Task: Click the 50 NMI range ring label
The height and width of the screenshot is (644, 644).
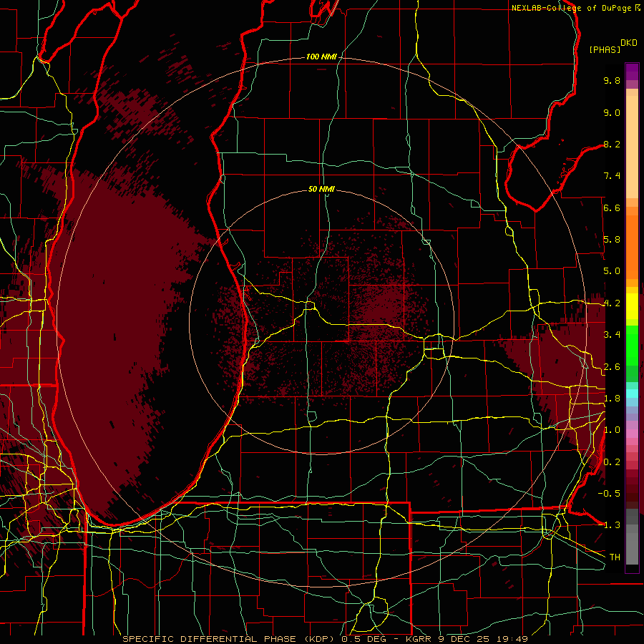Action: 321,189
